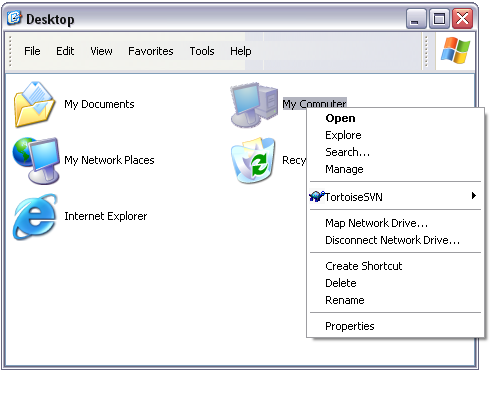Open the Favorites menu
The image size is (500, 400).
pos(151,51)
